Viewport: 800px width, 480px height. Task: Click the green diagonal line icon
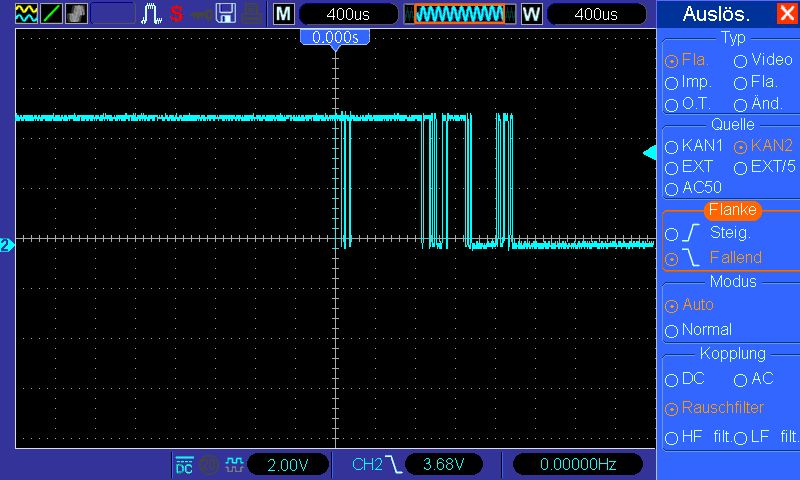pos(51,13)
